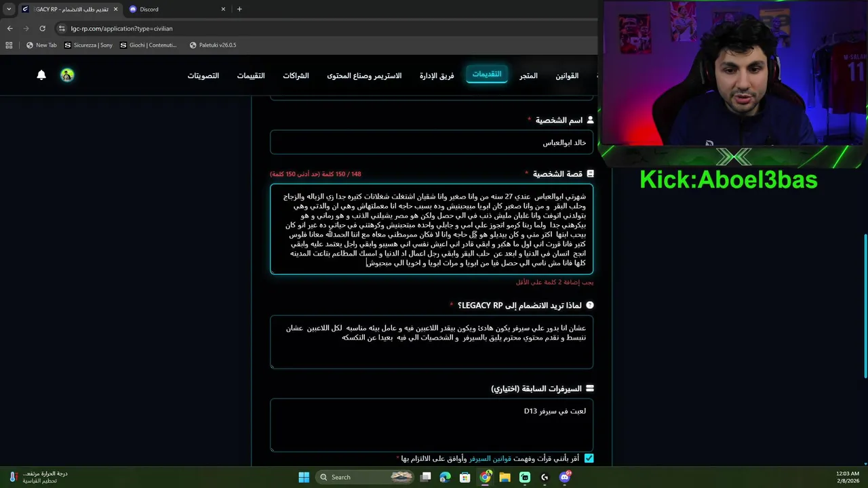Click the person icon beside اسم الشخصية
Viewport: 868px width, 488px height.
click(589, 120)
